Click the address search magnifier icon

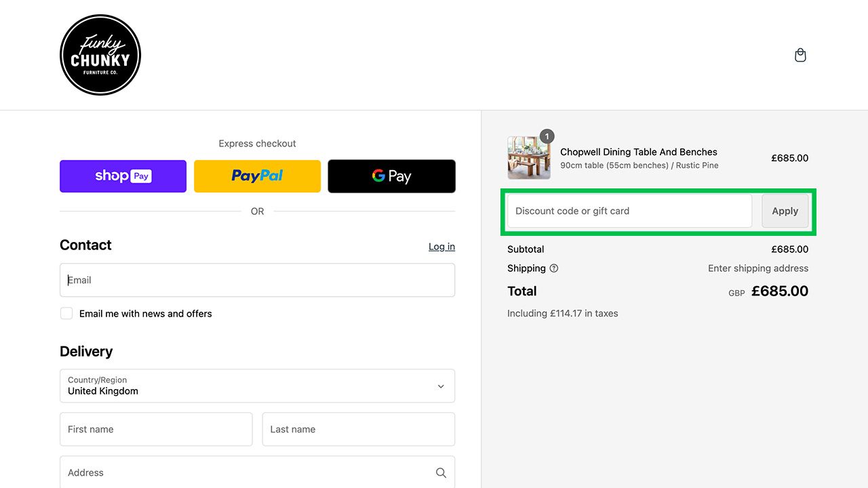441,473
